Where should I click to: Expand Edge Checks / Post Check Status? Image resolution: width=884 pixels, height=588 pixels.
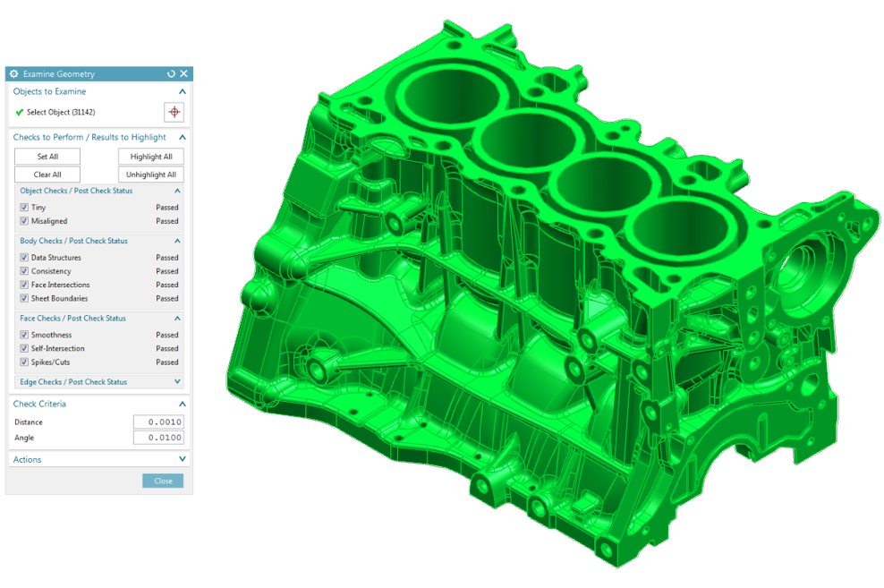177,381
